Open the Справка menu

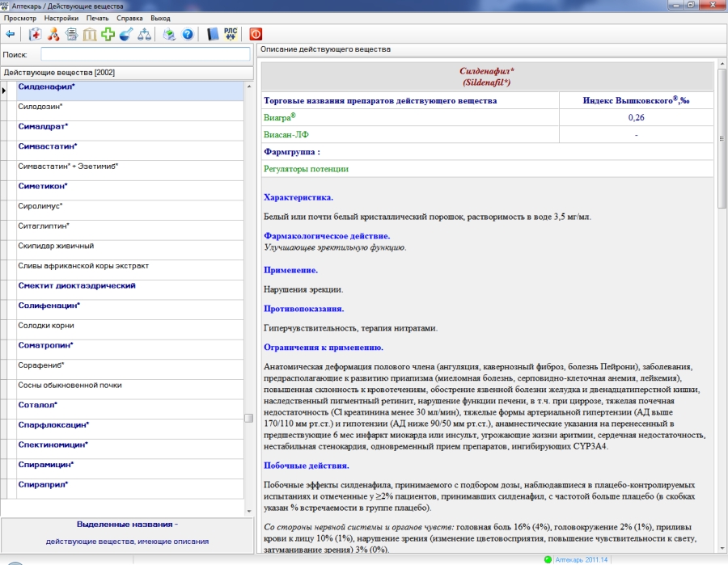click(x=128, y=17)
